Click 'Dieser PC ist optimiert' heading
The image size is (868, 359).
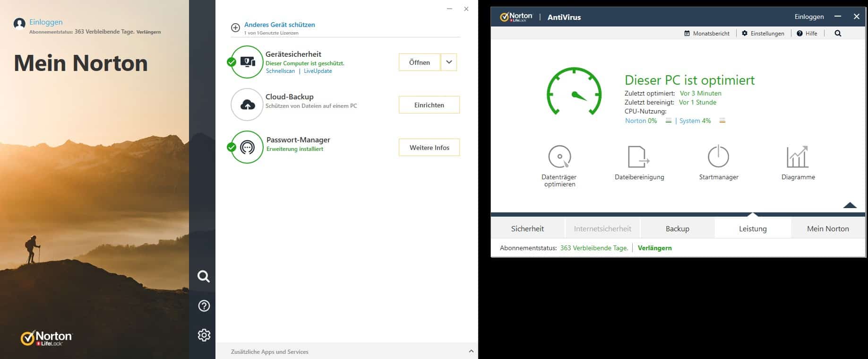(x=689, y=80)
